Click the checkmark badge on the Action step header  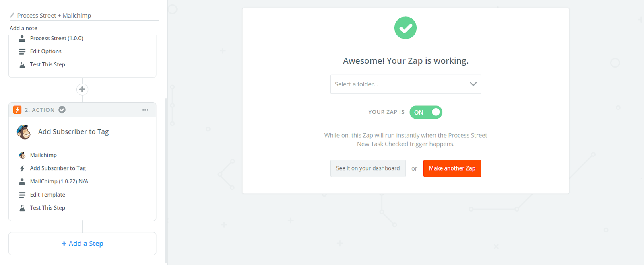coord(62,109)
